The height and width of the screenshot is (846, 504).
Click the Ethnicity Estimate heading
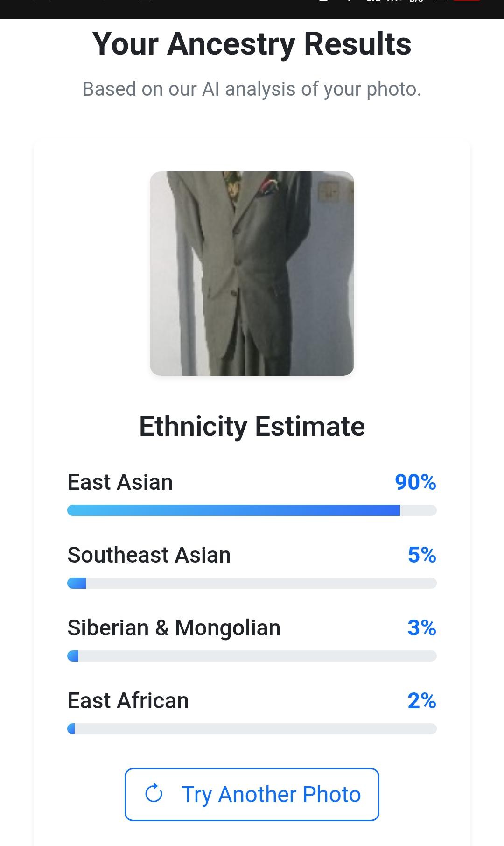pos(252,426)
